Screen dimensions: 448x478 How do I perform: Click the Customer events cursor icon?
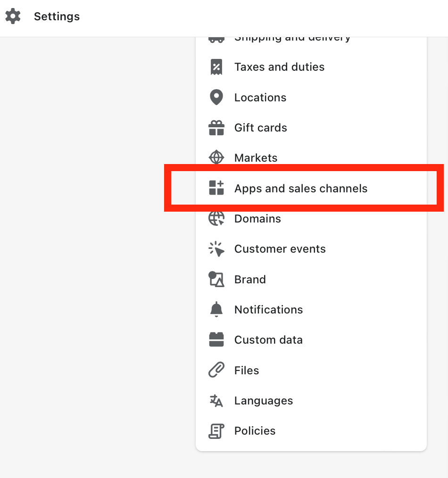tap(216, 249)
